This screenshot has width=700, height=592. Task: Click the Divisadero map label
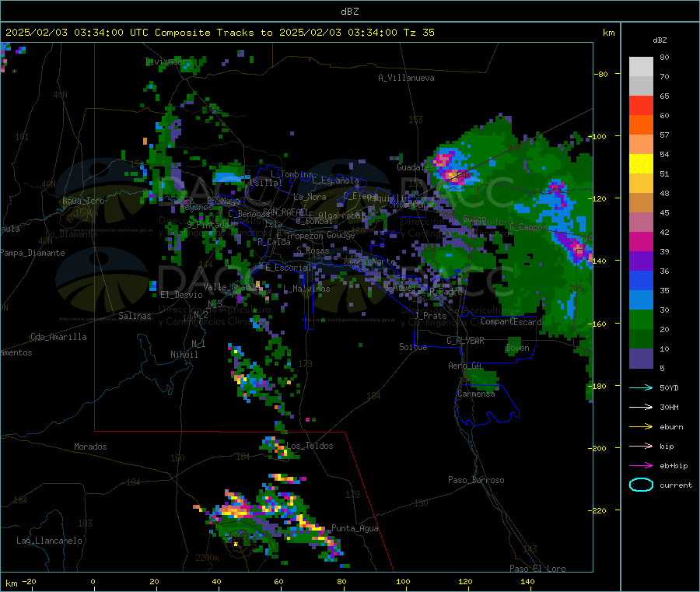(168, 61)
